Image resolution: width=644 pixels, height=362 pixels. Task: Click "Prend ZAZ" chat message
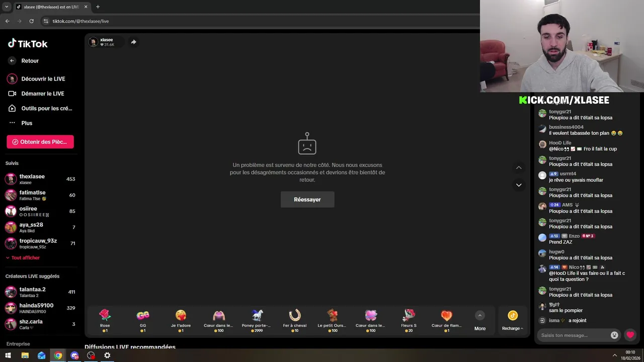pyautogui.click(x=560, y=242)
